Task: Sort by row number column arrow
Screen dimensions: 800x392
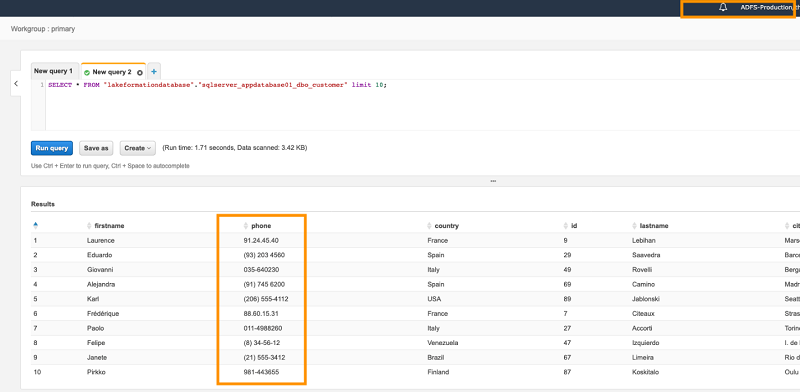Action: coord(35,225)
